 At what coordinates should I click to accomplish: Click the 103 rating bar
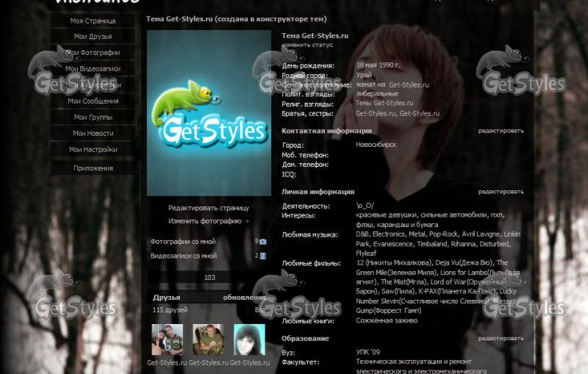tap(209, 278)
